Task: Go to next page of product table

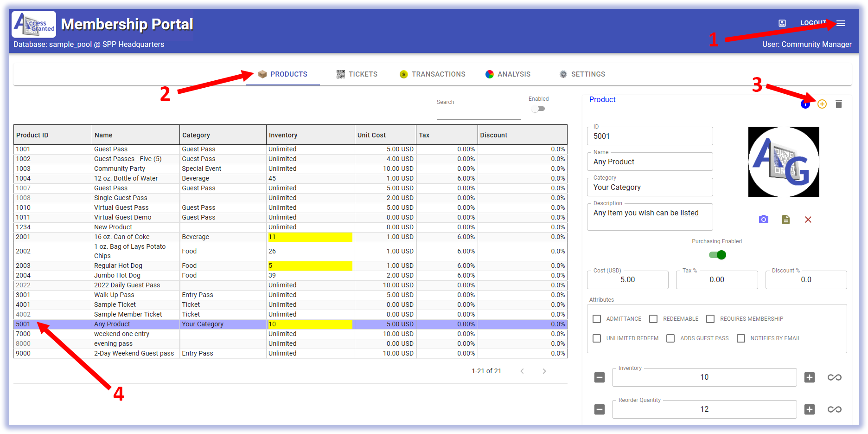Action: [x=544, y=371]
